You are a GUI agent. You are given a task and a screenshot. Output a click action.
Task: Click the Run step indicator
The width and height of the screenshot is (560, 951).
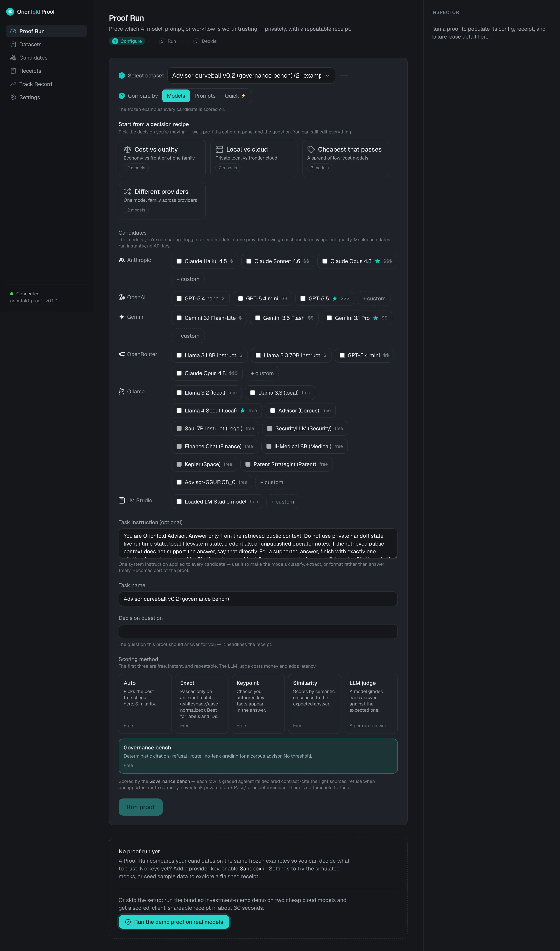[x=168, y=41]
